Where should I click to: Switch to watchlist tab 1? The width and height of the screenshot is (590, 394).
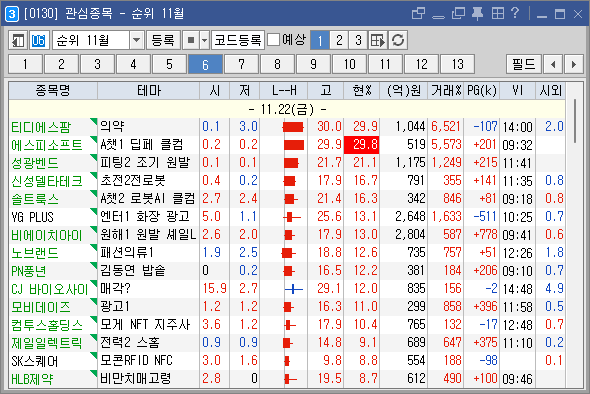click(25, 64)
